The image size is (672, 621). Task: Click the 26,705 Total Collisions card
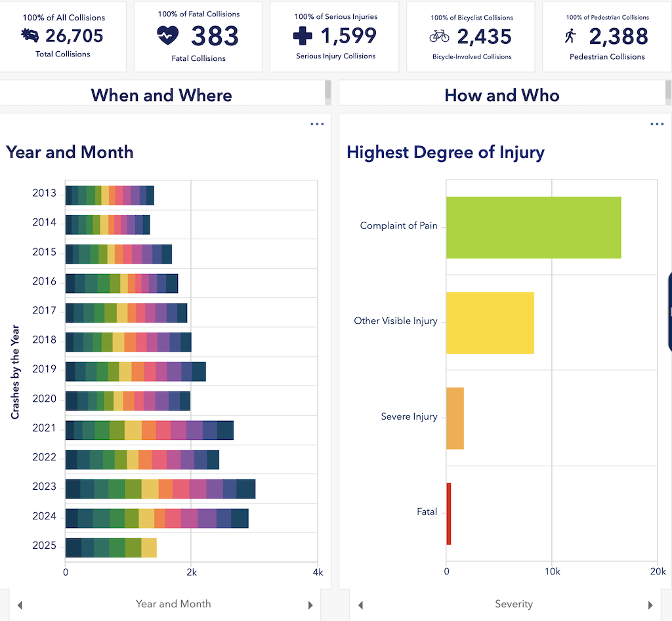(63, 35)
